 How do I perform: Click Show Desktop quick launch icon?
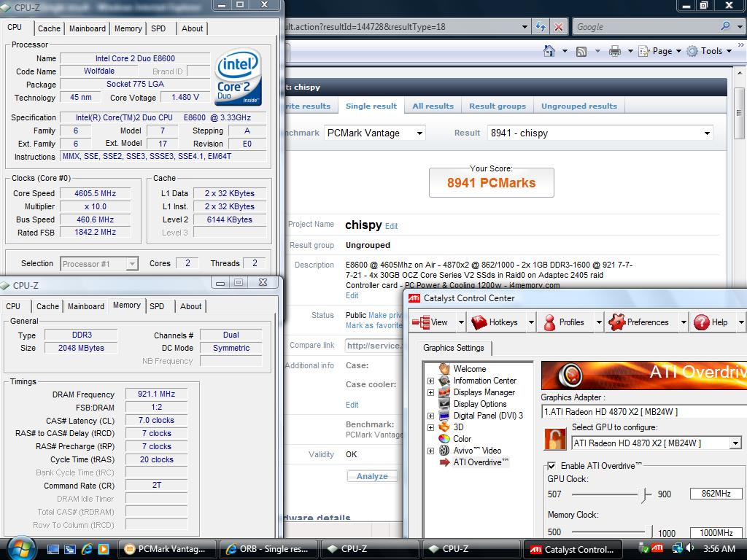tap(53, 549)
